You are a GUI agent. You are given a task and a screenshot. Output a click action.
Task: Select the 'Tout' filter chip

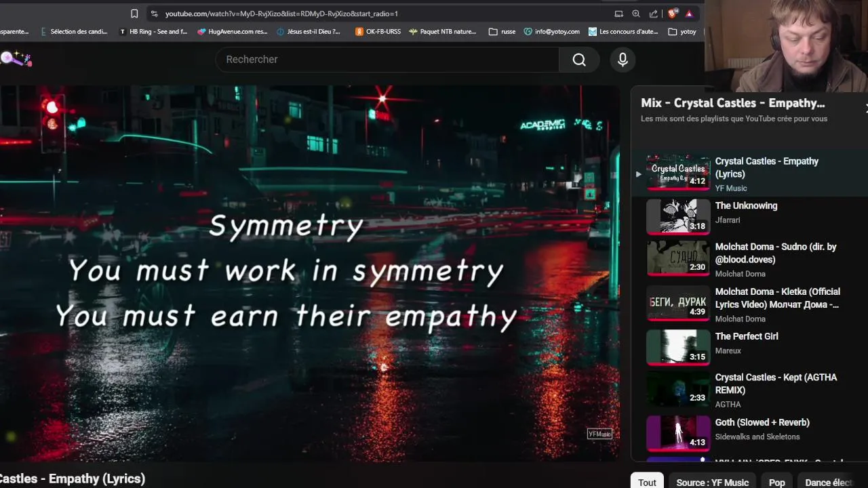point(647,481)
